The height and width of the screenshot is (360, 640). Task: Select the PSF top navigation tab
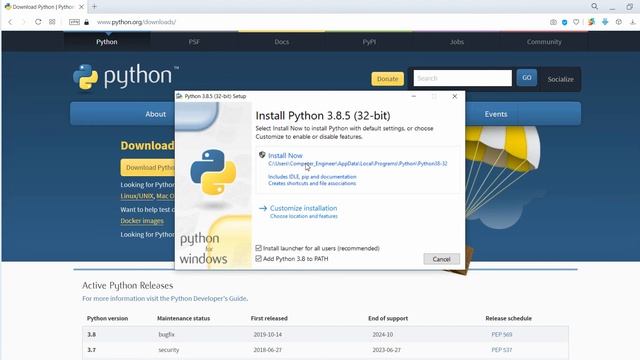click(194, 42)
